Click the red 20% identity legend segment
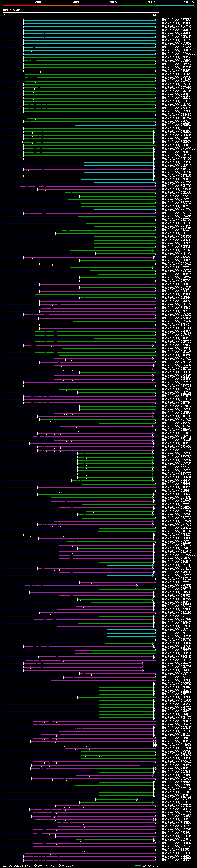This screenshot has height=868, width=197. click(22, 6)
